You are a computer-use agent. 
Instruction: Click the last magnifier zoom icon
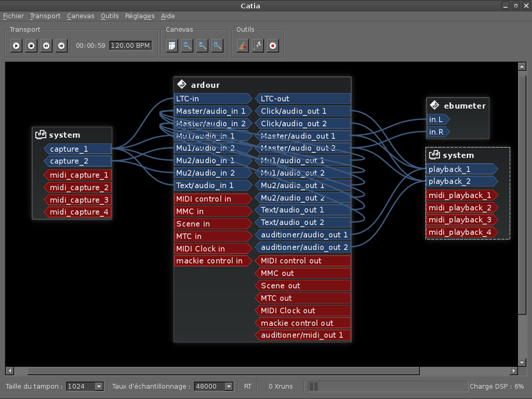pyautogui.click(x=217, y=46)
